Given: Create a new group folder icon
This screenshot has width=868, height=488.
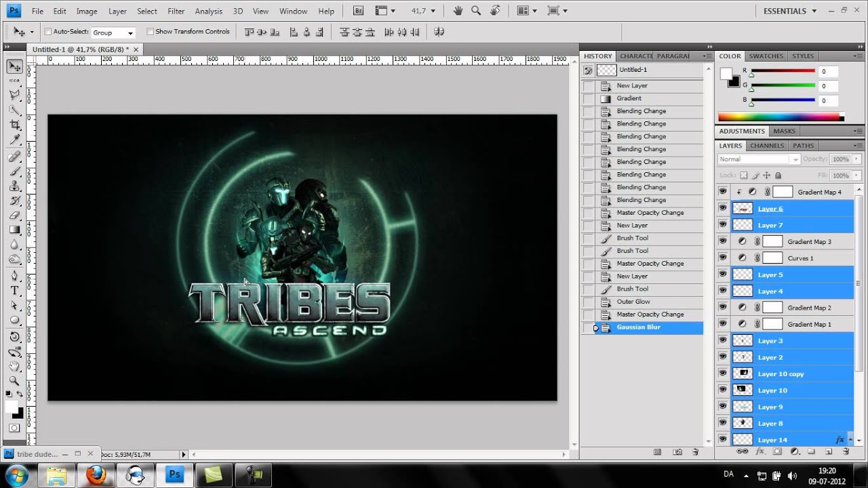Looking at the screenshot, I should (x=811, y=451).
